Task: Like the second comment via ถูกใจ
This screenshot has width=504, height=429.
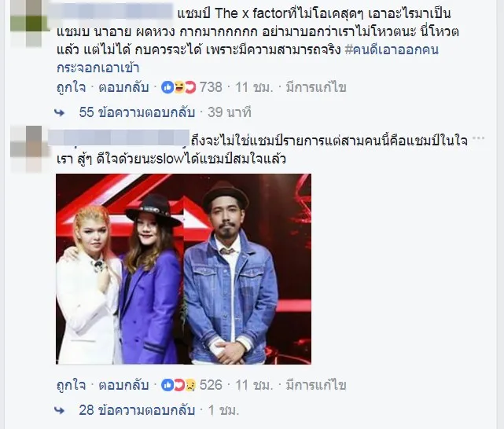Action: (x=71, y=385)
